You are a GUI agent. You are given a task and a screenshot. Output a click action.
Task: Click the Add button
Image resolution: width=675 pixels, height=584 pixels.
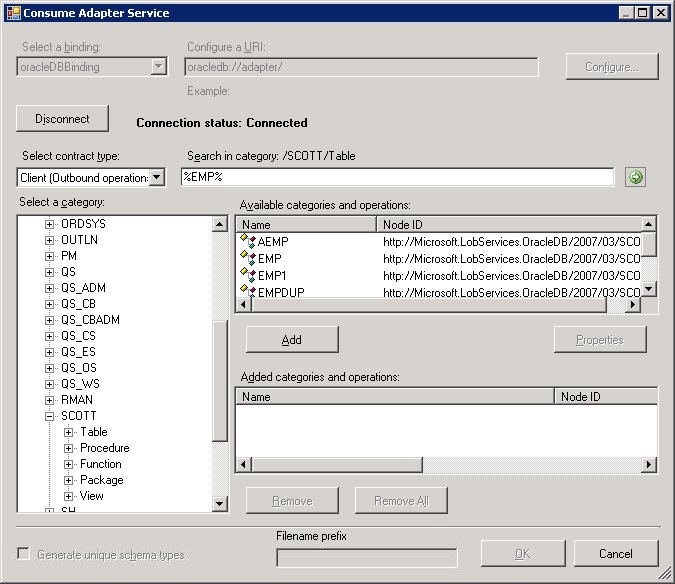[x=292, y=340]
